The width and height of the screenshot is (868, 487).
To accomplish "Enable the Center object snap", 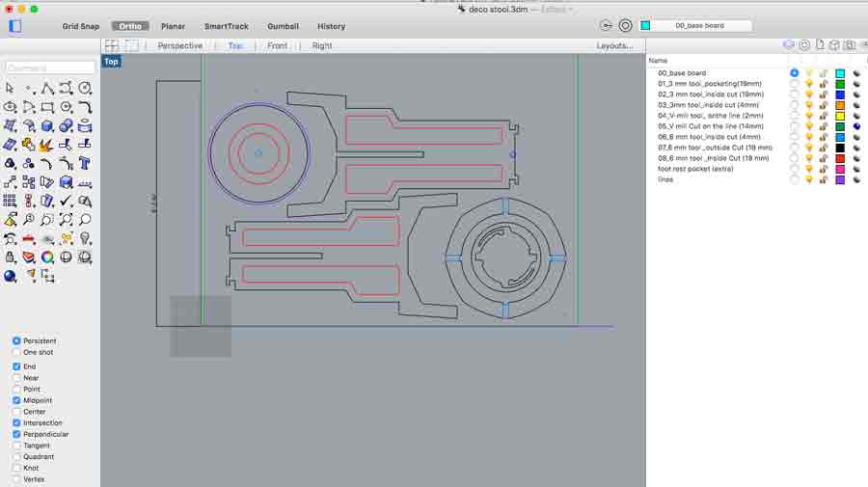I will 17,412.
